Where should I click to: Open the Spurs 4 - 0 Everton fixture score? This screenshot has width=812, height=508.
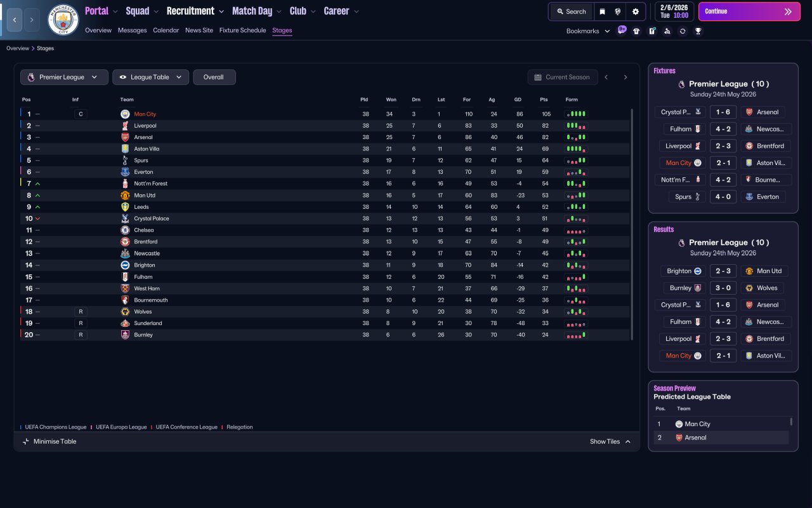pyautogui.click(x=723, y=197)
